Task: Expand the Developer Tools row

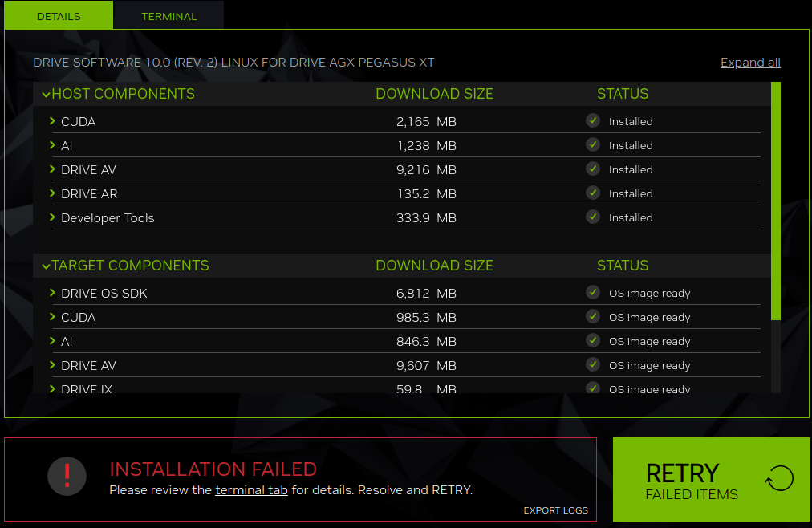Action: [52, 217]
